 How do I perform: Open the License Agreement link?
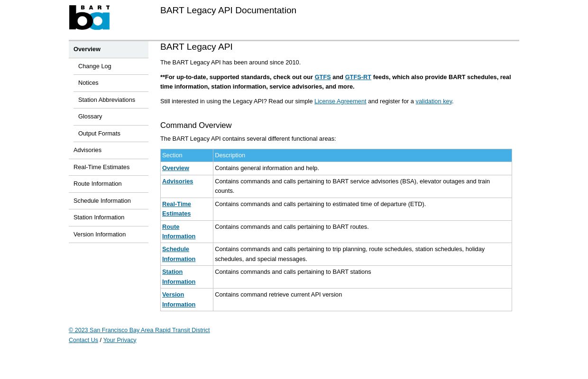[x=340, y=101]
